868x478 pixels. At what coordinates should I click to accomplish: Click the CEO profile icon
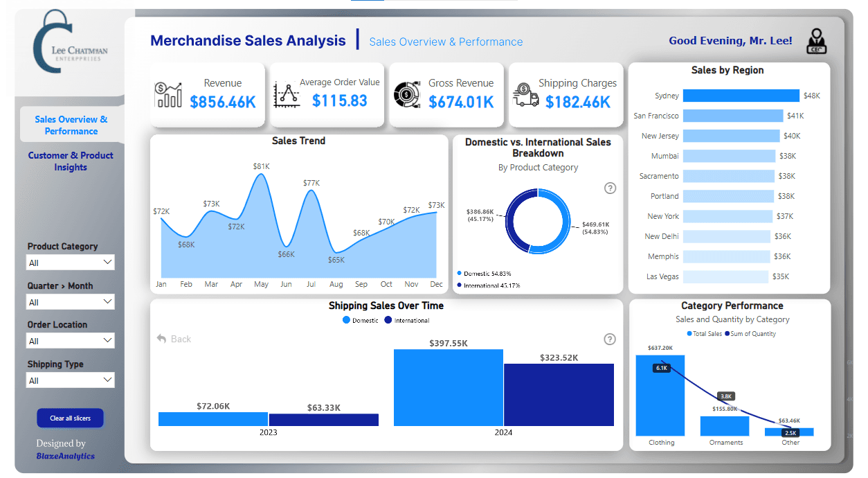(817, 42)
